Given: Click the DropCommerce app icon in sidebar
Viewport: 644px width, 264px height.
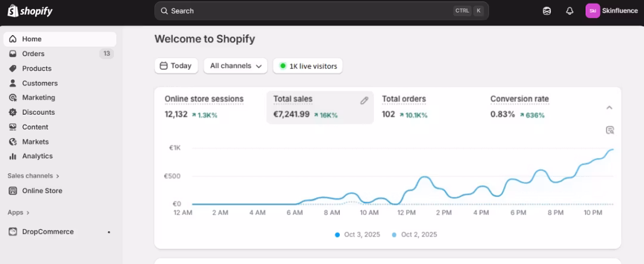Looking at the screenshot, I should 13,232.
